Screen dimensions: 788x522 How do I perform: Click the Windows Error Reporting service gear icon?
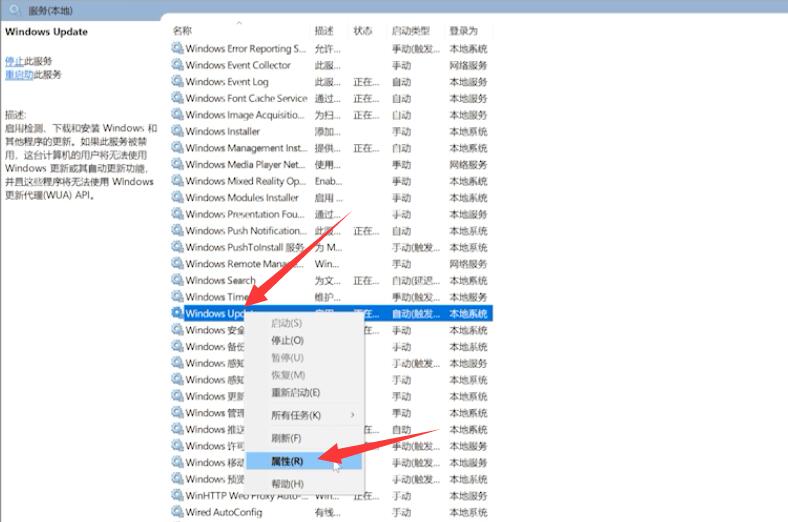(177, 48)
